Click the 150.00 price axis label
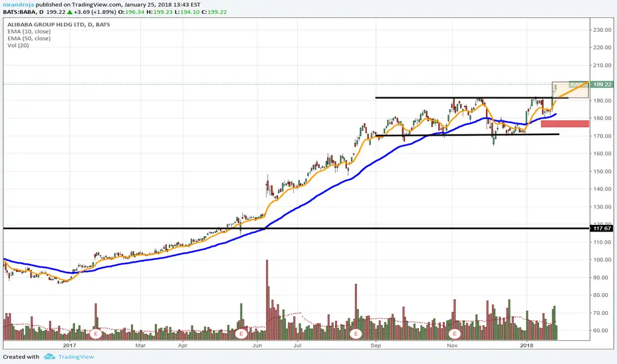 [602, 171]
